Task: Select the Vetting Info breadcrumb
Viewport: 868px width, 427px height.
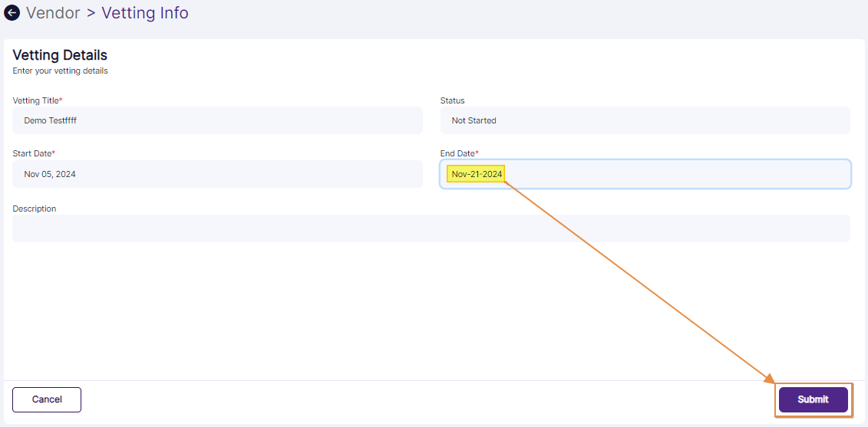Action: pyautogui.click(x=144, y=13)
